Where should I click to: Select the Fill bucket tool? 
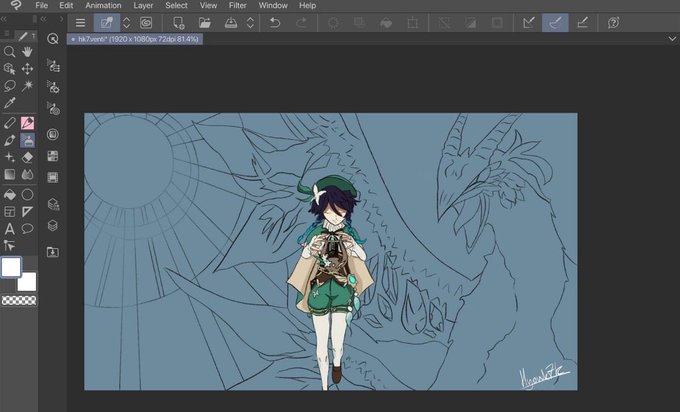tap(9, 195)
